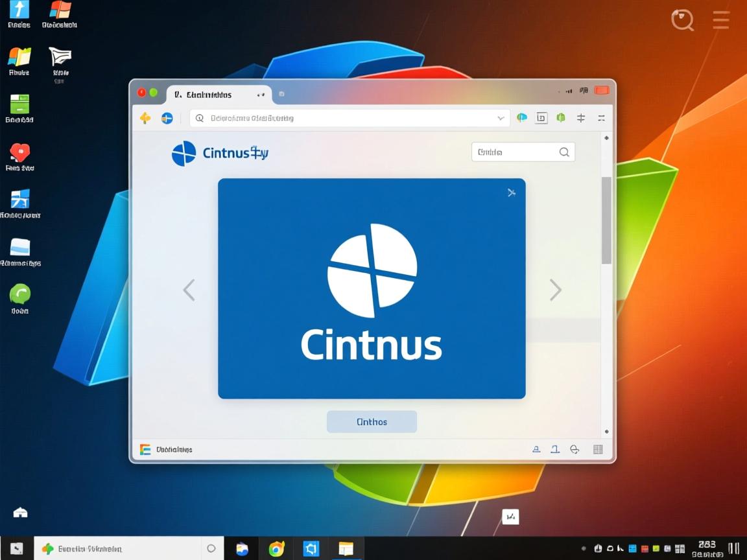
Task: Click the Cinthos button below the banner
Action: (372, 422)
